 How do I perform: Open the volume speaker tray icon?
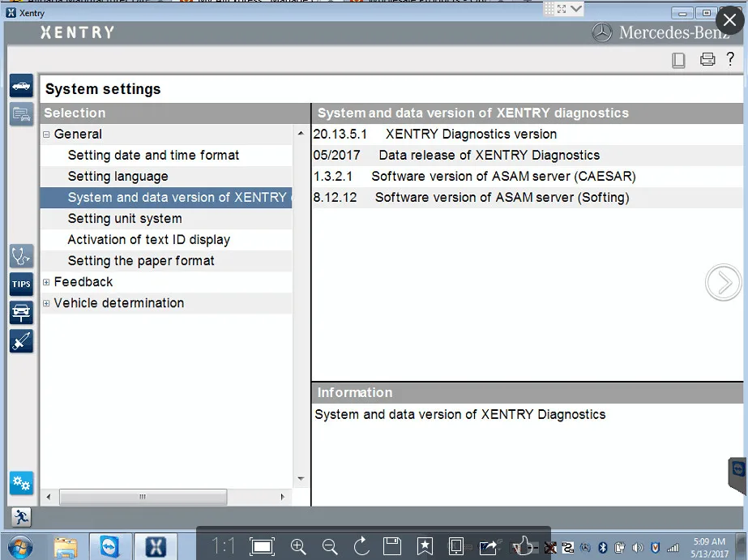[637, 548]
